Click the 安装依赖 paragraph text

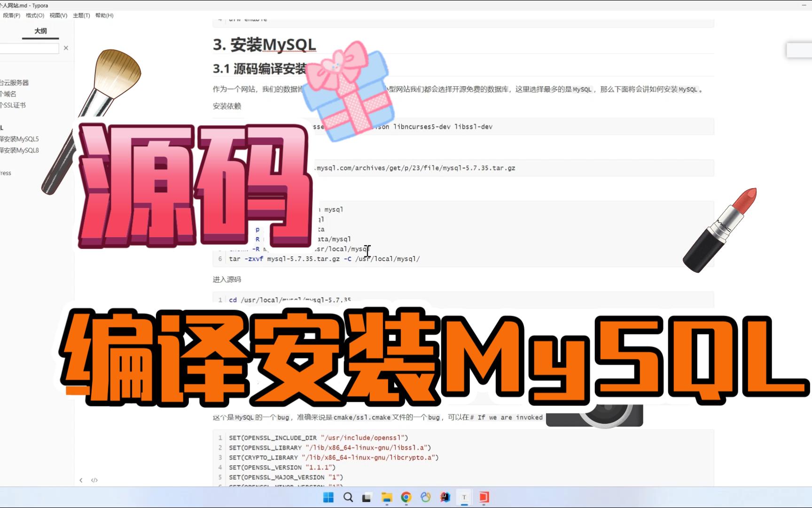pyautogui.click(x=227, y=106)
